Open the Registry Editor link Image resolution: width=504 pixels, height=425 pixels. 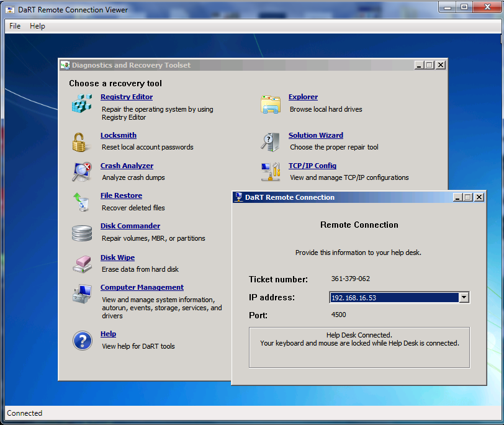coord(127,97)
